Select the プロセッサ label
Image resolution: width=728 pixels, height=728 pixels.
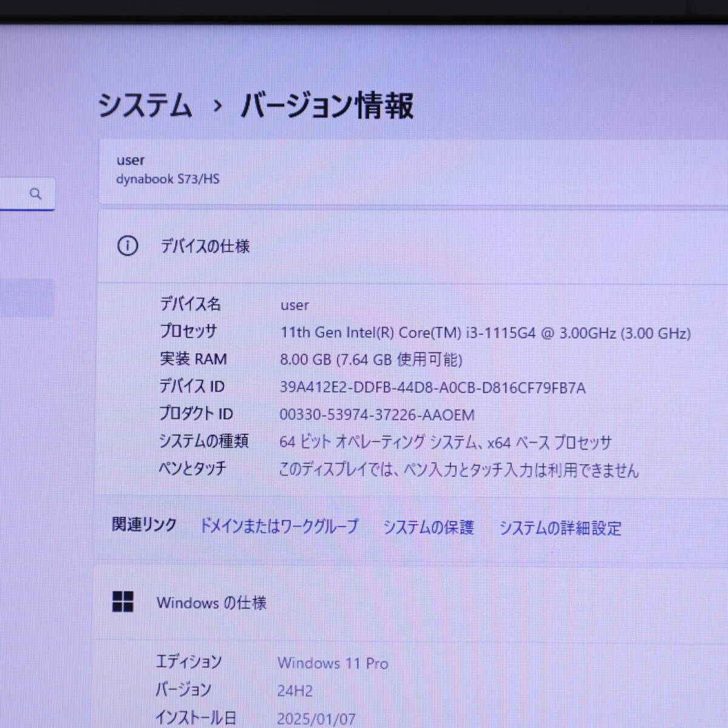[x=188, y=331]
